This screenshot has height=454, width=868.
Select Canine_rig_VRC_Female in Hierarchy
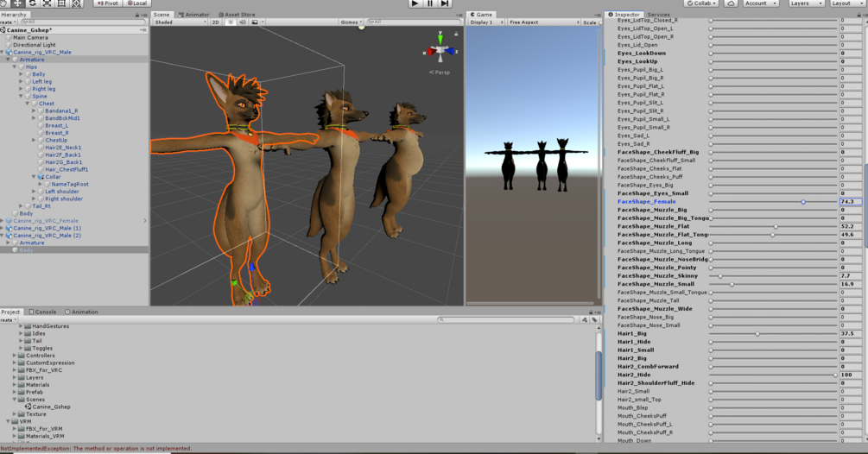pyautogui.click(x=46, y=221)
